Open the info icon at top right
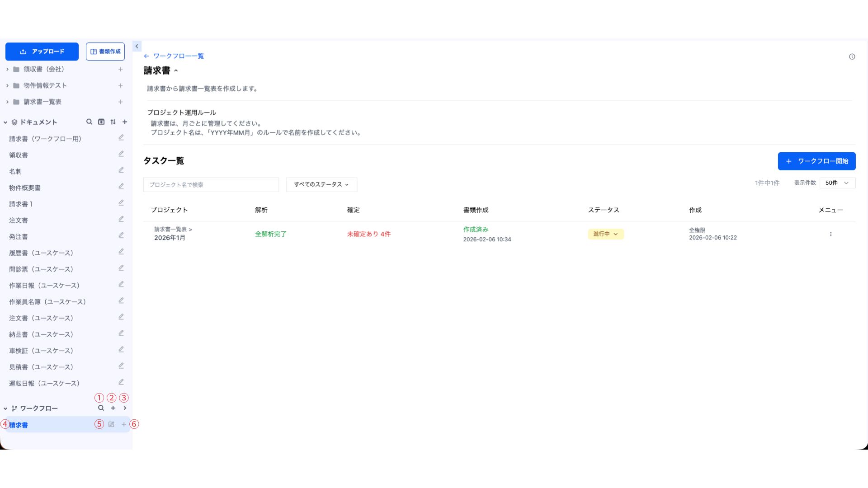Image resolution: width=868 pixels, height=488 pixels. pyautogui.click(x=852, y=57)
